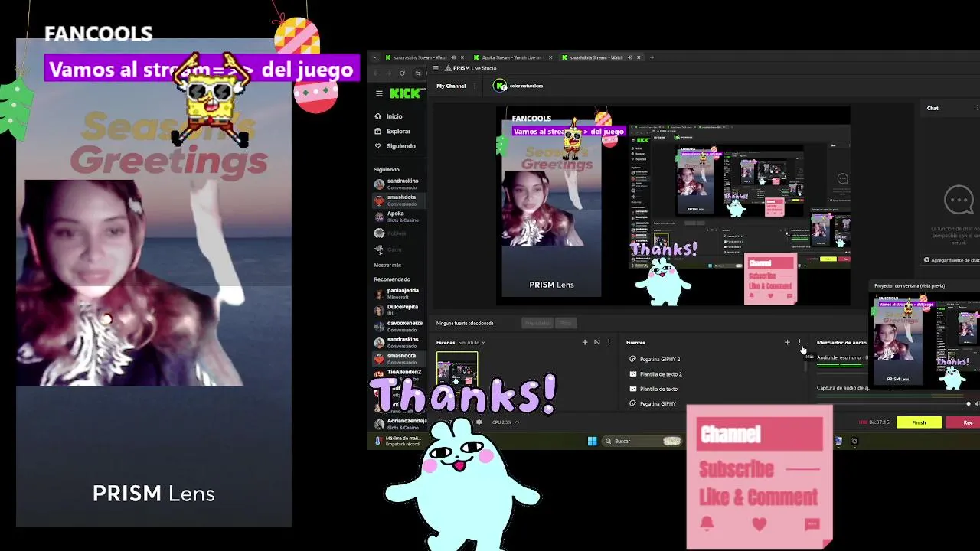Click the Audio del escritorio label

click(x=838, y=357)
